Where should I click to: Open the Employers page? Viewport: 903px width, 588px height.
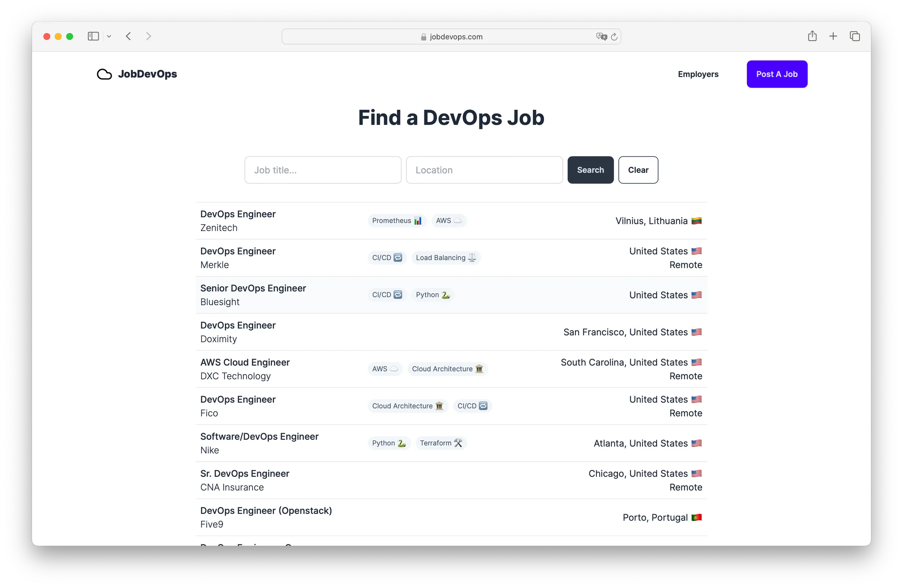point(698,74)
